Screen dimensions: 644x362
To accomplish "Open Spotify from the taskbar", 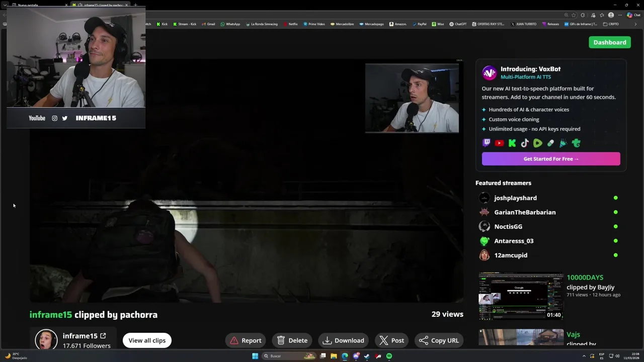I will point(389,356).
